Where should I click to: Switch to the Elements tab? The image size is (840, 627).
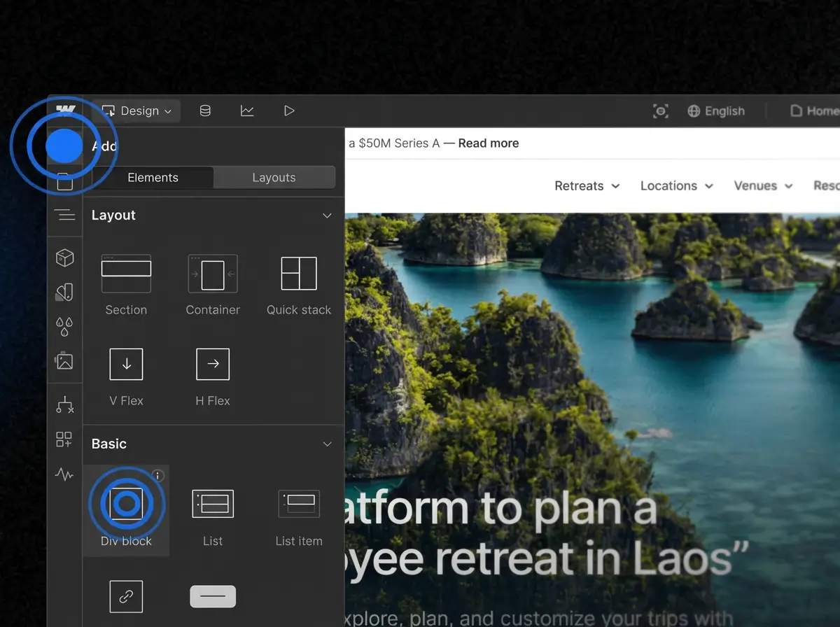153,178
